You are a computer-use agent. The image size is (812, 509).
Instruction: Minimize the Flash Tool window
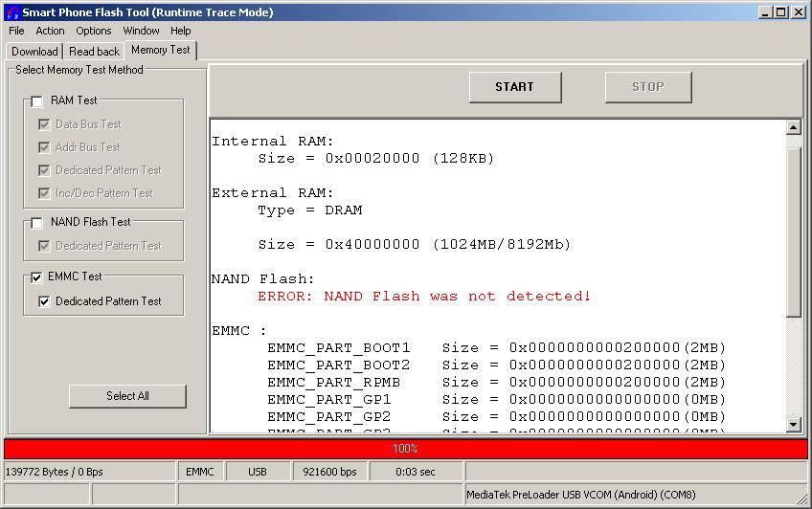(x=765, y=12)
